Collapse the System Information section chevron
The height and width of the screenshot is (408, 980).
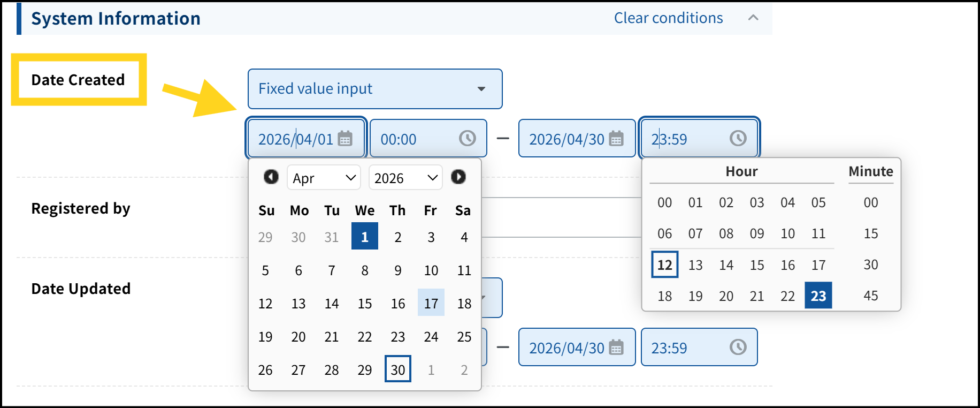753,18
